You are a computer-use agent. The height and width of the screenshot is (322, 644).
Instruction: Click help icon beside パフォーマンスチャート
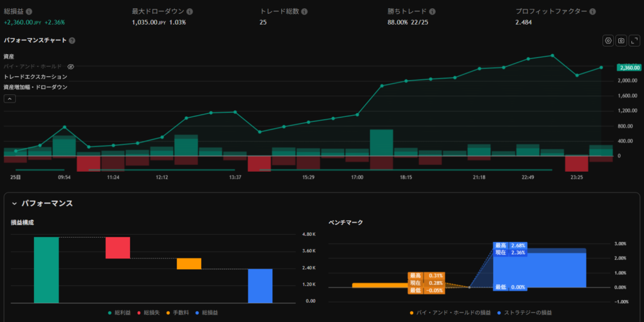(72, 40)
